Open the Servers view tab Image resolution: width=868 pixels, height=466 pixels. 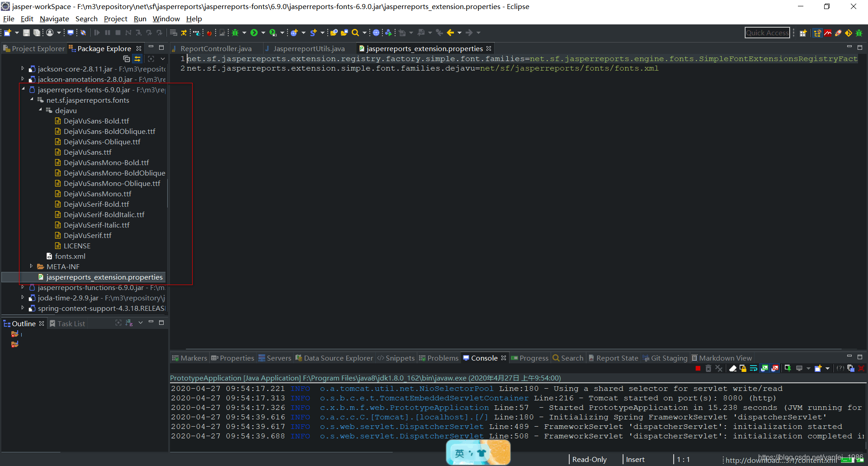tap(275, 358)
